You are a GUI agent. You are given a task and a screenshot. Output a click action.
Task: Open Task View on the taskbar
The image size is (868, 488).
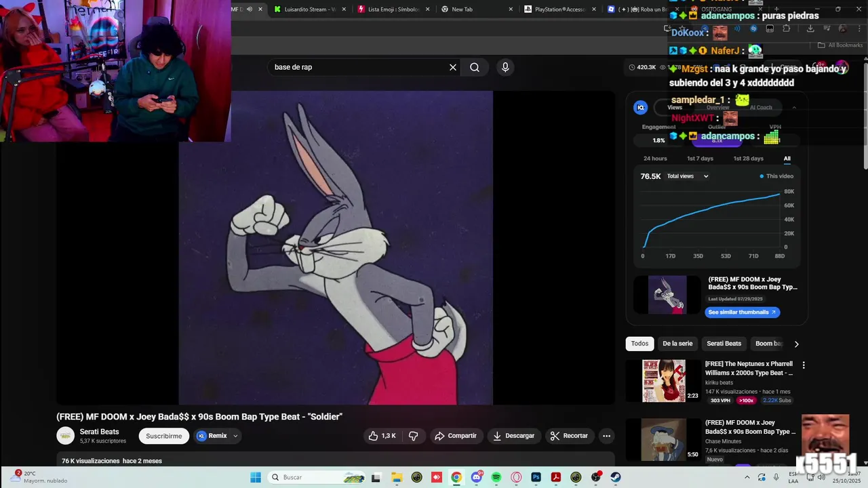[376, 477]
